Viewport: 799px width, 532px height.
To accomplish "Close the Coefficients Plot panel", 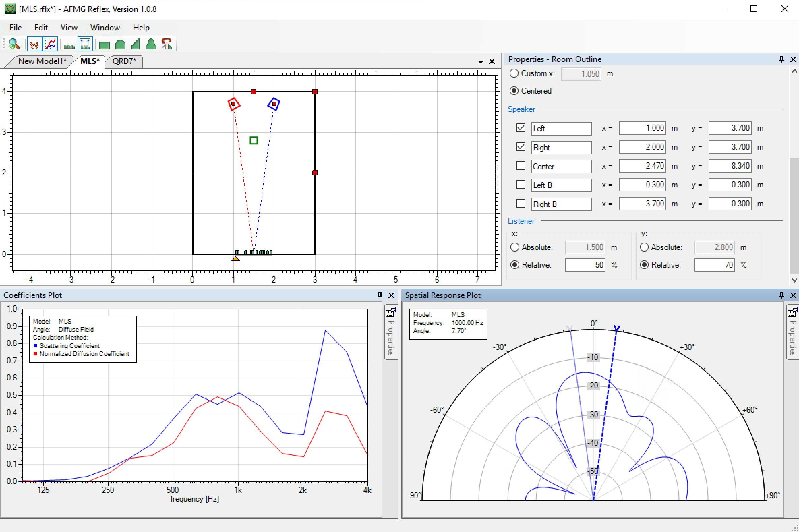I will (391, 295).
